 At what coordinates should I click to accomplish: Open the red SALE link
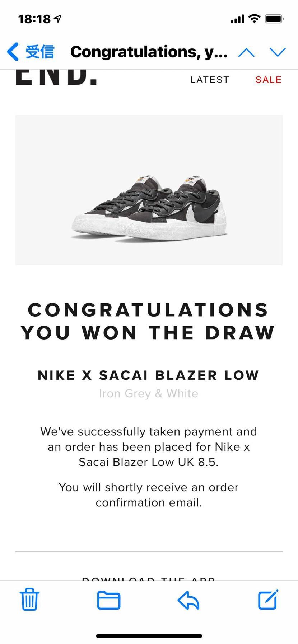(x=269, y=80)
